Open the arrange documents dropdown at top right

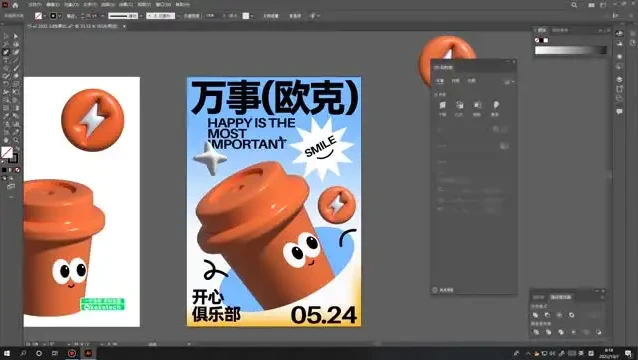coord(593,5)
